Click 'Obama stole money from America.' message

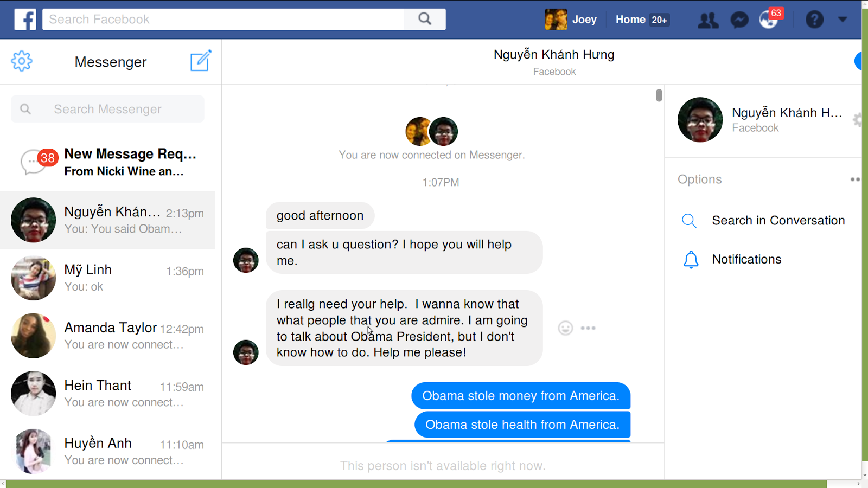[x=521, y=396]
